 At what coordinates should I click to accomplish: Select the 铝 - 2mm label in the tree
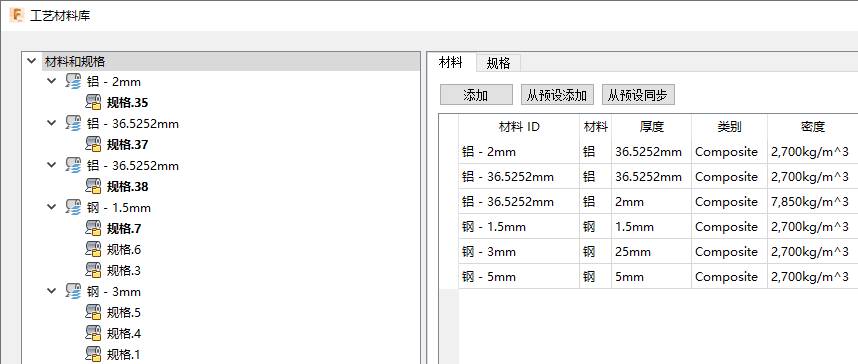114,82
